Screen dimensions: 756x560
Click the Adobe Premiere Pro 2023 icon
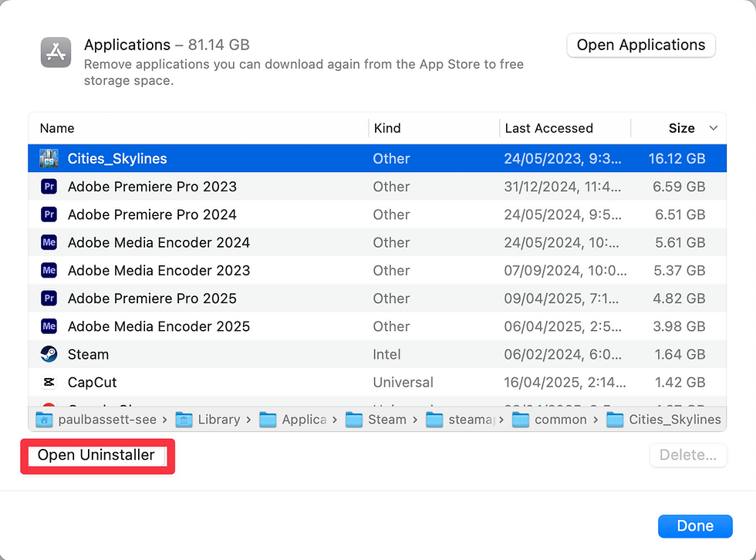pyautogui.click(x=49, y=187)
